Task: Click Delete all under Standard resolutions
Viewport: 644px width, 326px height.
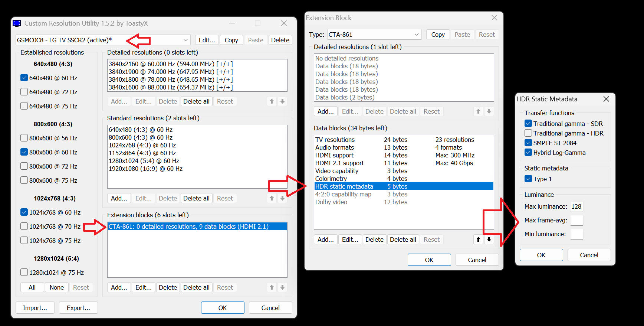Action: [196, 198]
